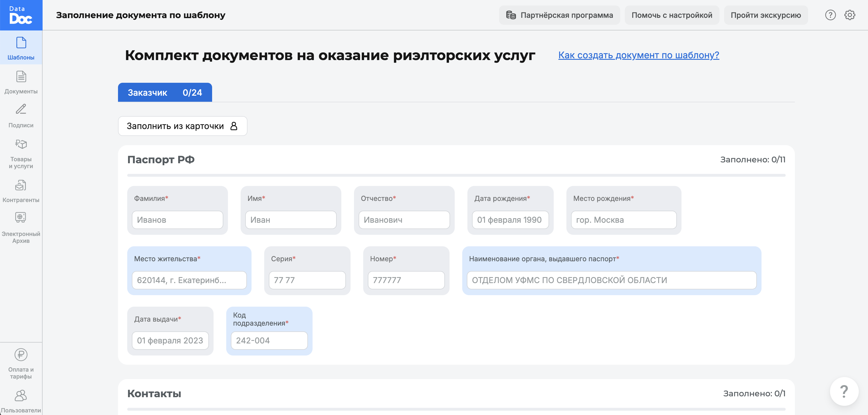Switch to the Заказчик tab
The image size is (868, 415).
165,92
